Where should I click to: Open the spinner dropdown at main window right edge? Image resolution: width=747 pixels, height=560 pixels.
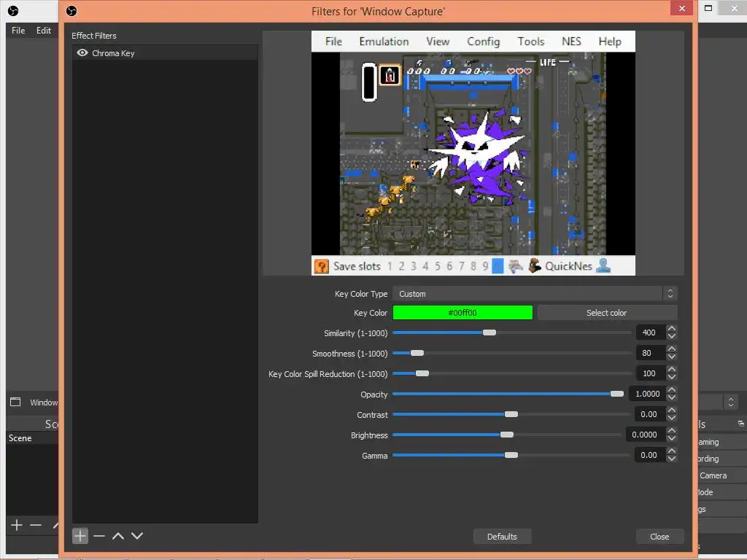coord(731,402)
